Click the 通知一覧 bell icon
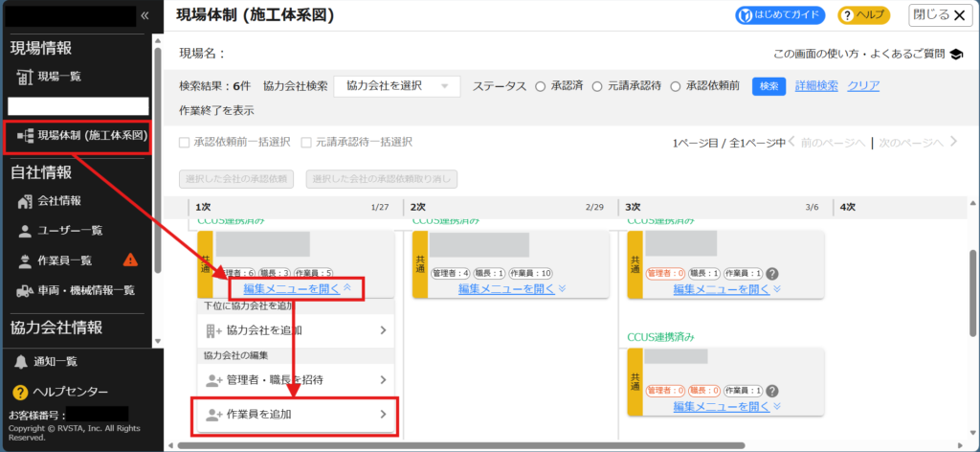Image resolution: width=980 pixels, height=452 pixels. pyautogui.click(x=21, y=361)
